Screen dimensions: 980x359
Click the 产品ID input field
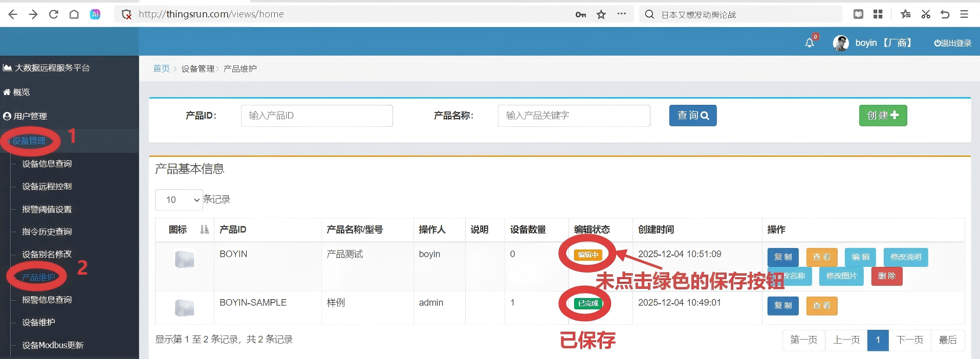[x=316, y=116]
